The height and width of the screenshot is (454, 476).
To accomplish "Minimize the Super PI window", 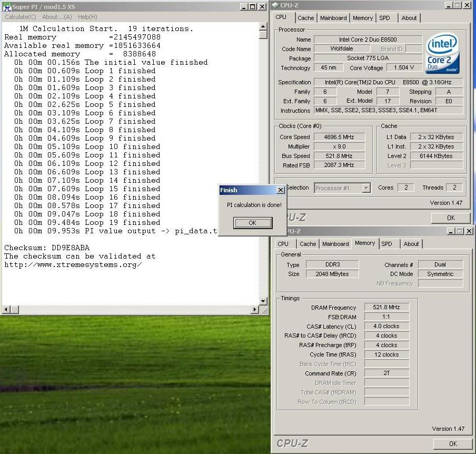I will point(243,7).
